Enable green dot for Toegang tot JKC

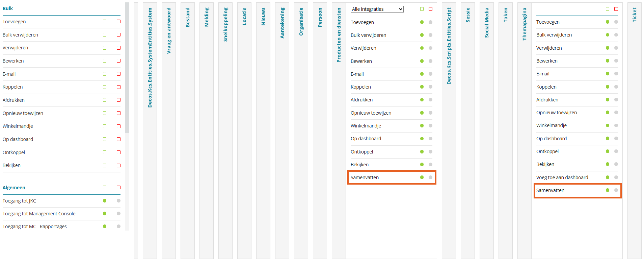105,201
